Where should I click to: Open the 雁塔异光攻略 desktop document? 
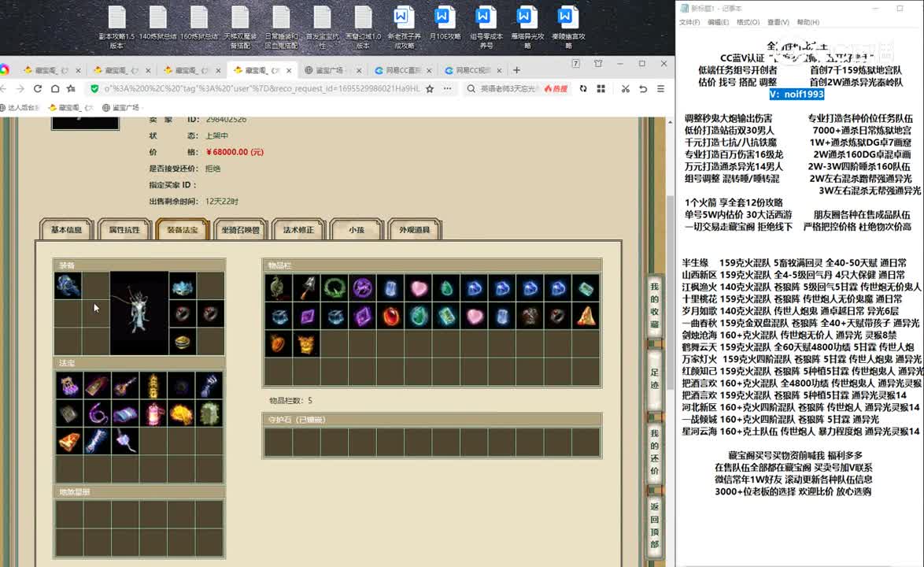527,28
